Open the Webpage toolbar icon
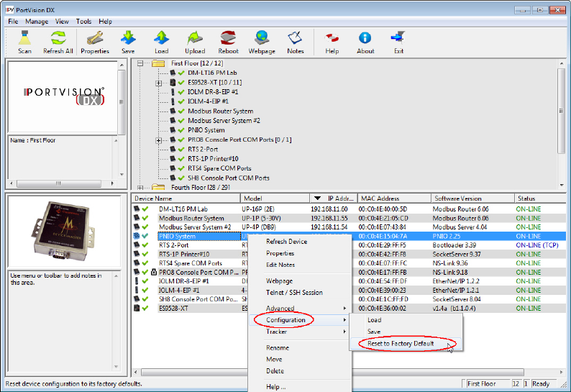This screenshot has height=392, width=571. tap(262, 38)
